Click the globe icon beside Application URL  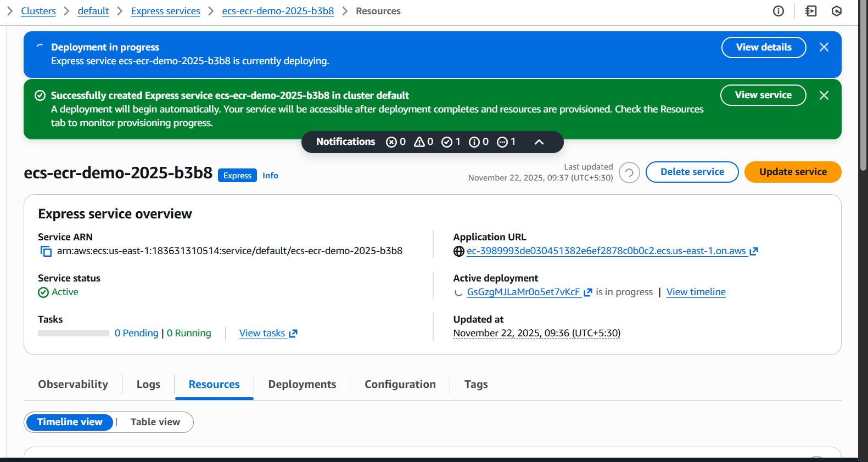point(459,251)
